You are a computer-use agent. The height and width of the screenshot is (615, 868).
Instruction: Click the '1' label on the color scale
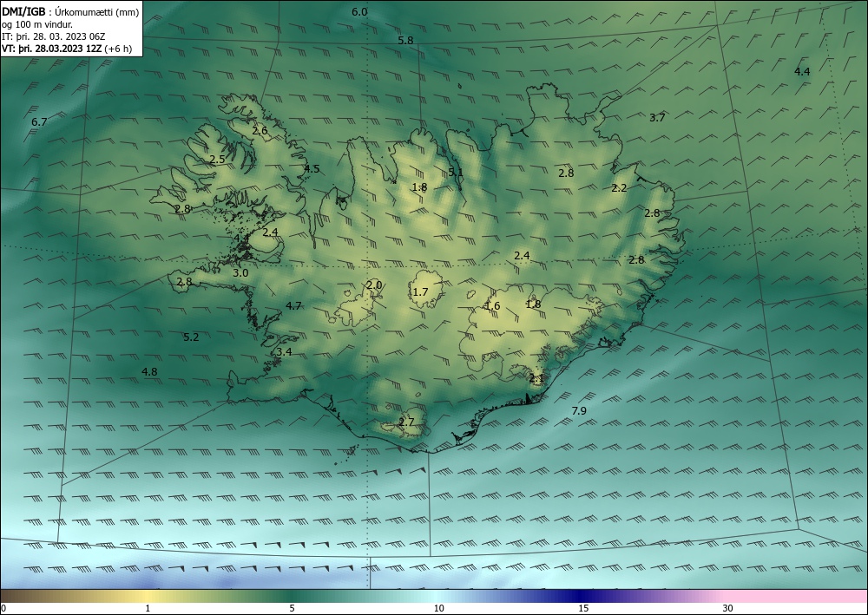pyautogui.click(x=148, y=608)
